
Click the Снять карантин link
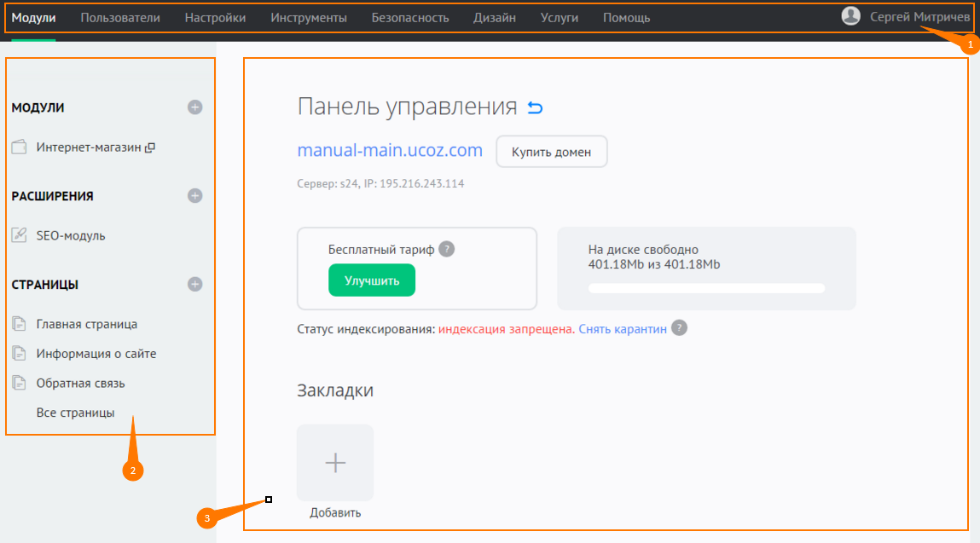623,329
